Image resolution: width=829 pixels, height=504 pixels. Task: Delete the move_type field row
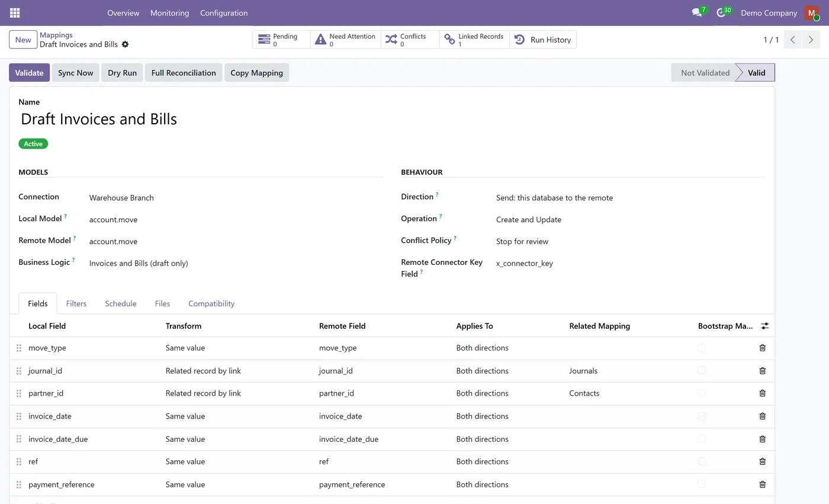pyautogui.click(x=762, y=348)
